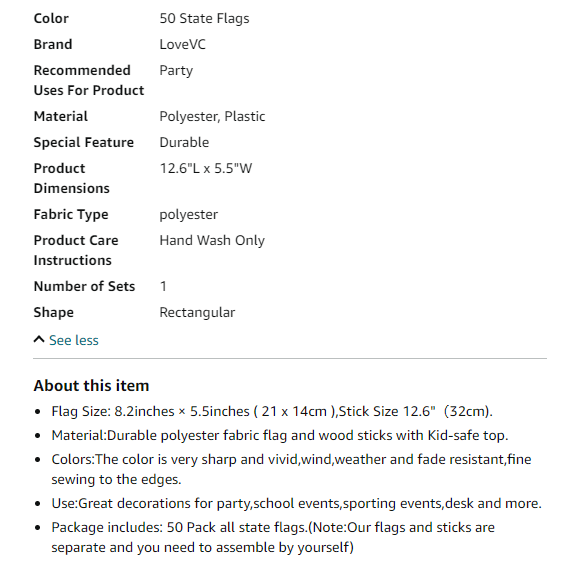Click the 12.6"L x 5.5"W dimensions text
This screenshot has height=566, width=565.
206,169
